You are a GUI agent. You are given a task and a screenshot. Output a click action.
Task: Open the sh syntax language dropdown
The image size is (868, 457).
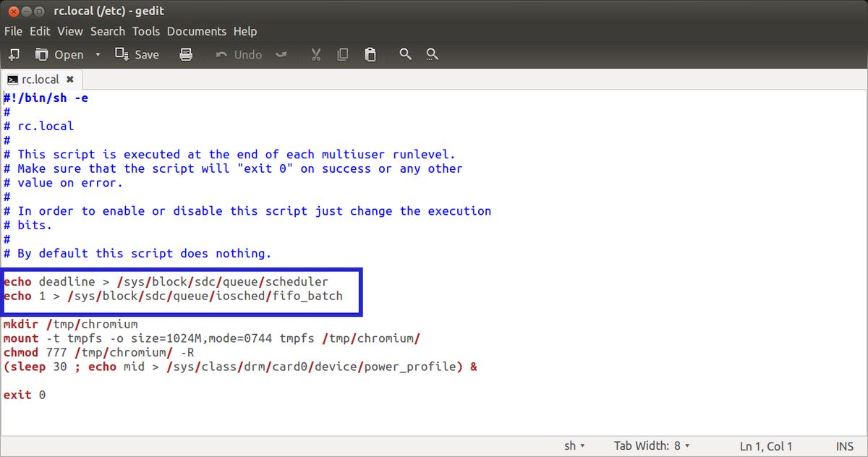[x=574, y=446]
